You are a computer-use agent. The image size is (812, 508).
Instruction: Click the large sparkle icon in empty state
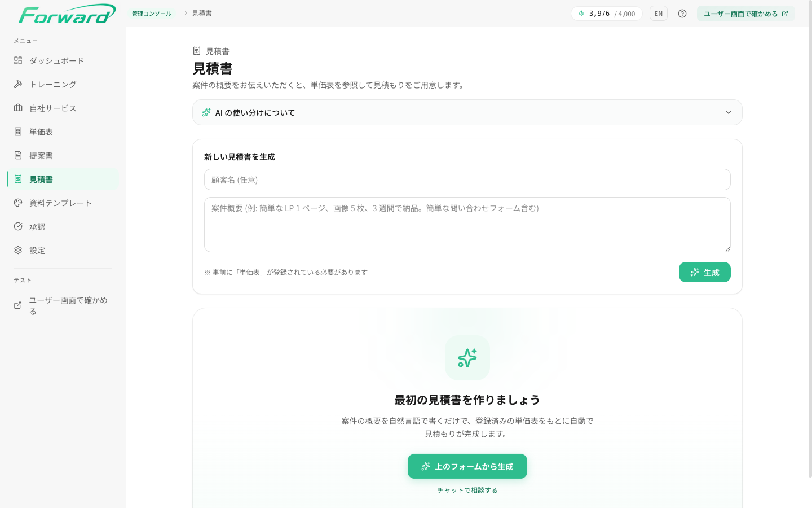point(467,358)
